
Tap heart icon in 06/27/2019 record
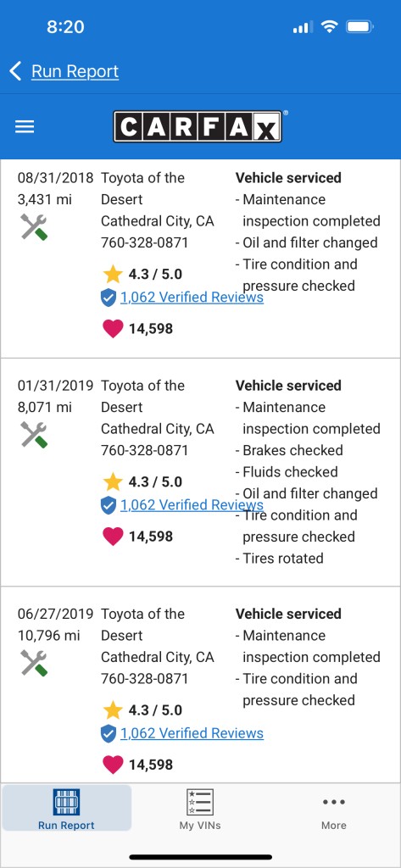click(x=113, y=765)
